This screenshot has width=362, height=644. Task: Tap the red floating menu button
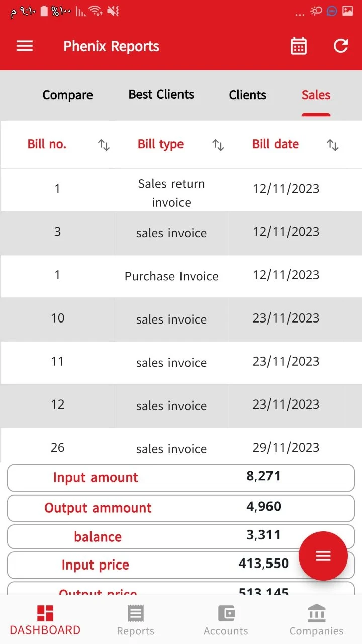[x=323, y=555]
